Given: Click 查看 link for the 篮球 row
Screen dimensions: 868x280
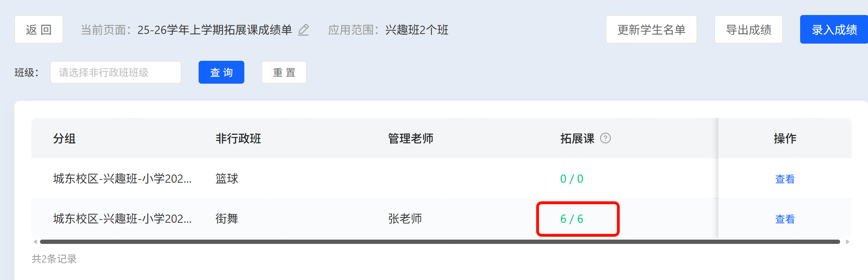Looking at the screenshot, I should [785, 179].
